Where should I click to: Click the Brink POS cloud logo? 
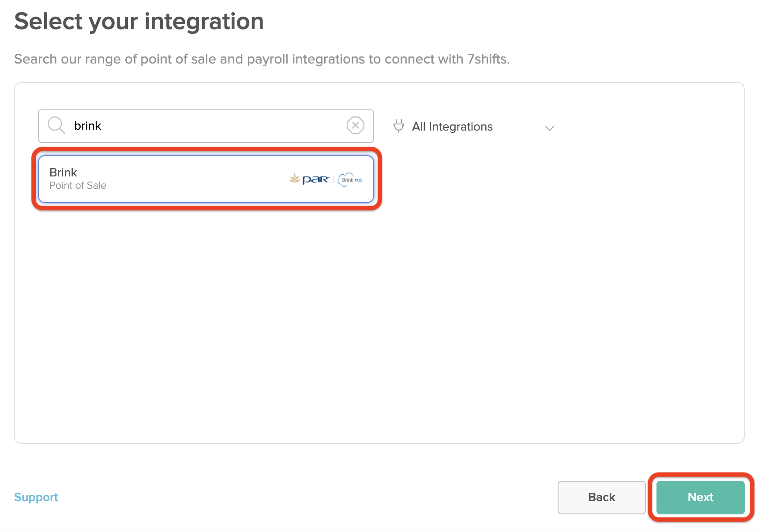[x=350, y=180]
